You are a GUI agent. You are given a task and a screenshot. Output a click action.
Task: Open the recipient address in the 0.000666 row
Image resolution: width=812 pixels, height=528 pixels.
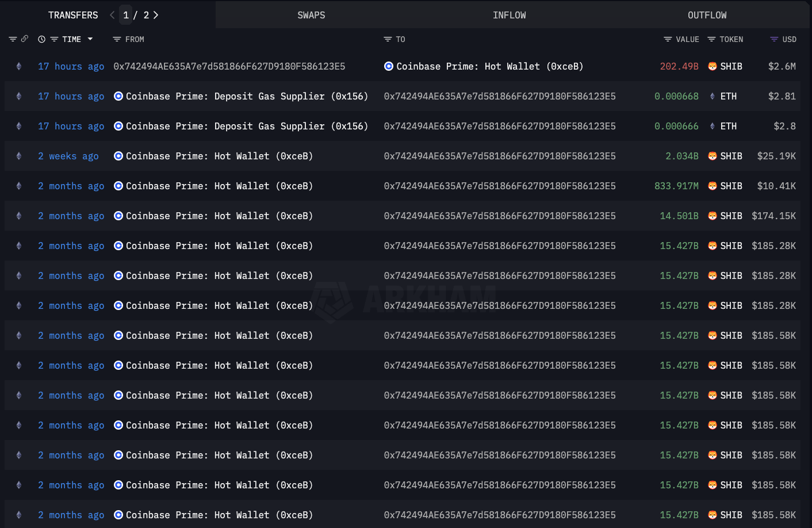pyautogui.click(x=500, y=126)
